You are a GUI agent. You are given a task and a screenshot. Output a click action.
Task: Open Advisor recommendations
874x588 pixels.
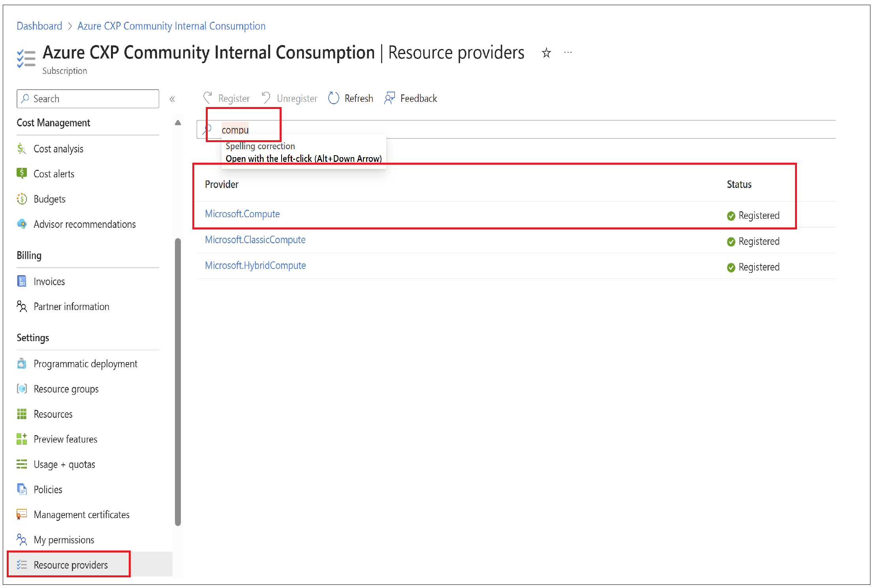85,224
